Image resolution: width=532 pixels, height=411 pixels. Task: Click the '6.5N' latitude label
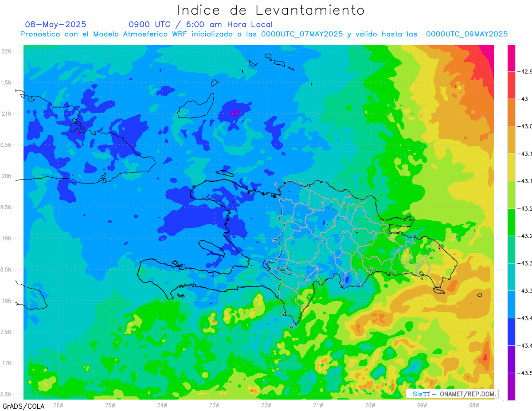pyautogui.click(x=7, y=394)
